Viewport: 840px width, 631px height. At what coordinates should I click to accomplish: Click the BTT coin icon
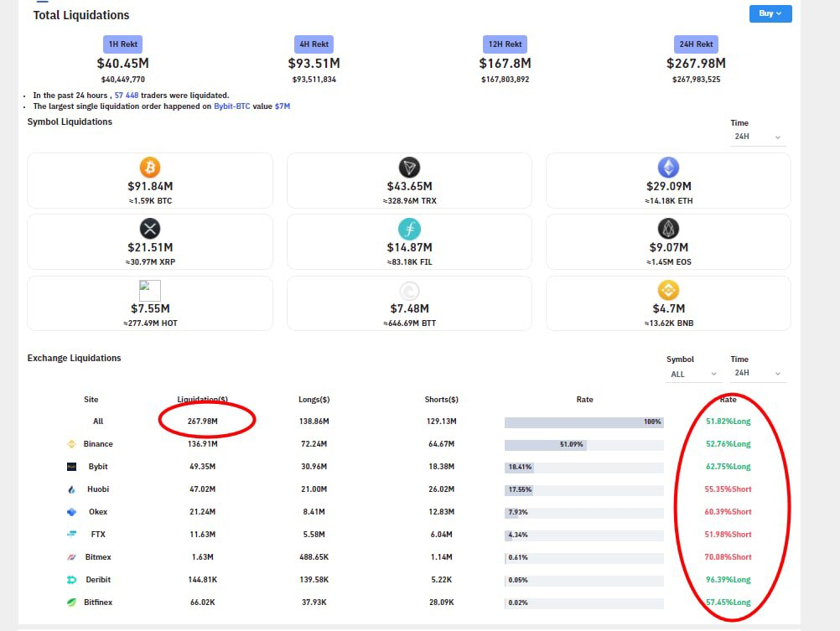coord(409,290)
